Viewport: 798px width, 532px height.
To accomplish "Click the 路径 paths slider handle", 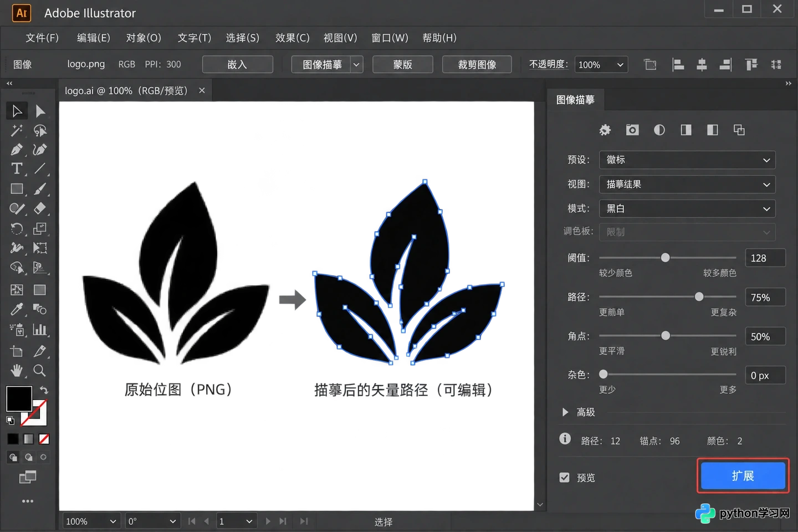I will [699, 297].
